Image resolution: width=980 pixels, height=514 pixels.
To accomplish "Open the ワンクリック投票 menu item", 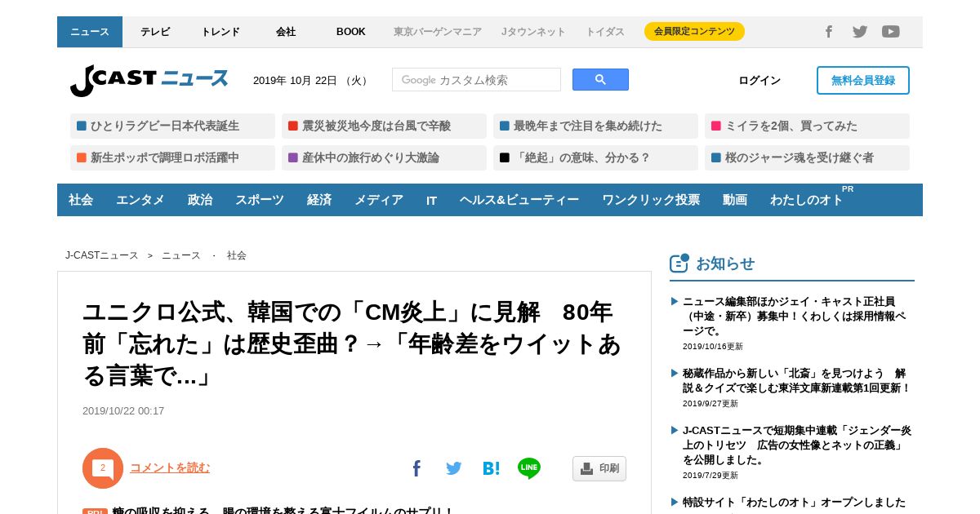I will pyautogui.click(x=651, y=200).
